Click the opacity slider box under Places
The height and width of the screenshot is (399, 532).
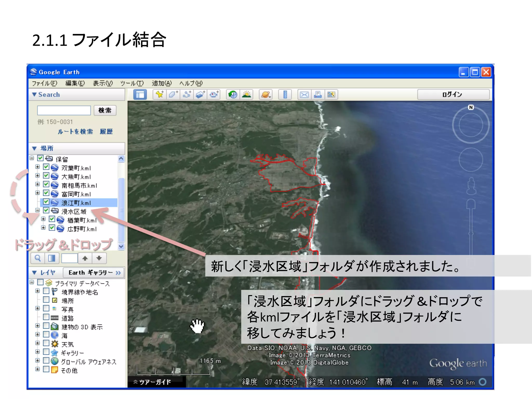pos(69,258)
